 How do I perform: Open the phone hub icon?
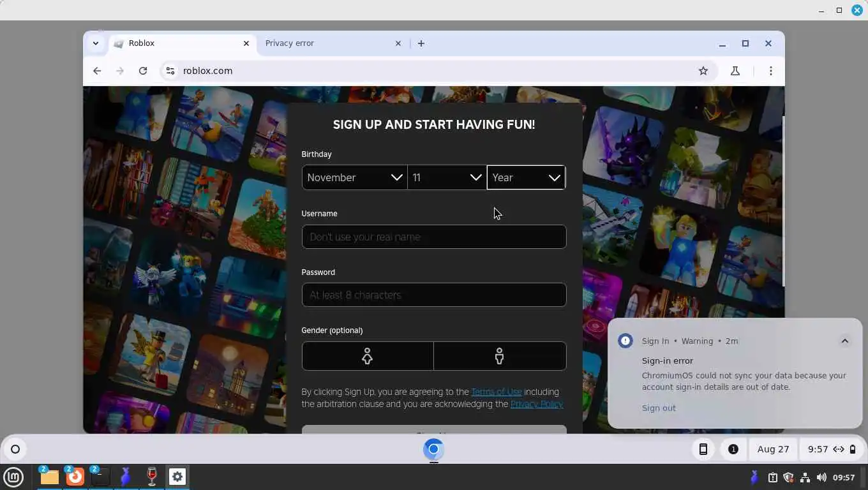point(703,449)
